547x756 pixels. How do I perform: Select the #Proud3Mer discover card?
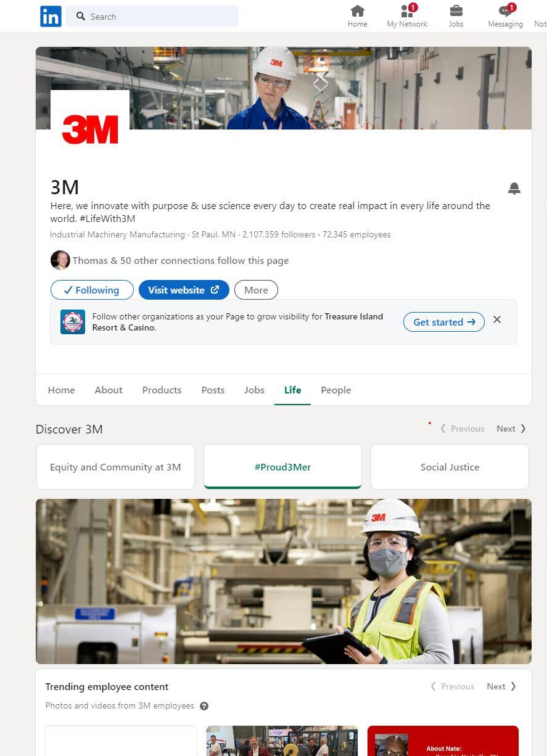282,467
